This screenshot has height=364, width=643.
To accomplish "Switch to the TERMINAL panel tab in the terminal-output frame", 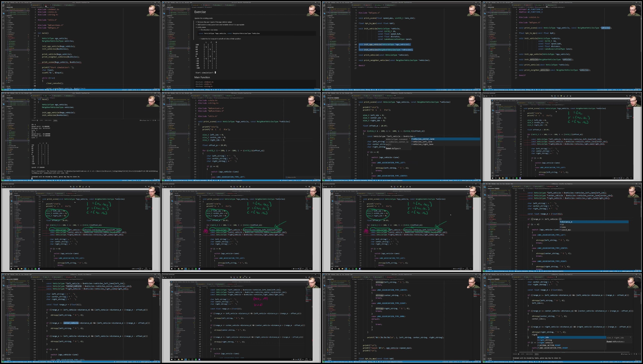I will 55,120.
